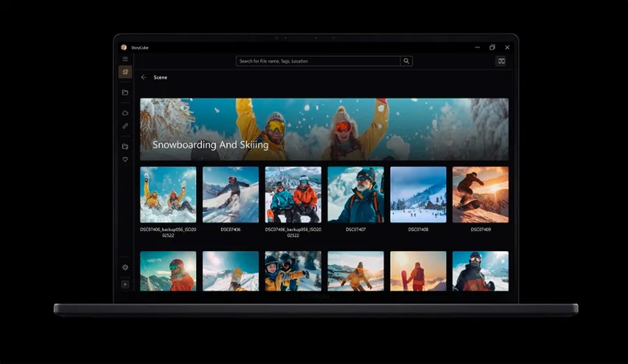
Task: Restore down the StoryCube window
Action: click(x=492, y=47)
